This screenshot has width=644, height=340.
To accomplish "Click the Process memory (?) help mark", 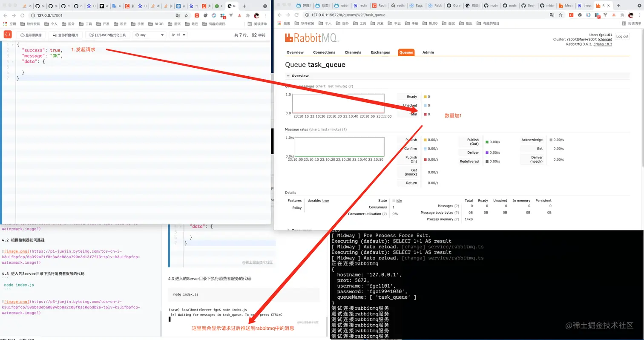I will click(456, 219).
